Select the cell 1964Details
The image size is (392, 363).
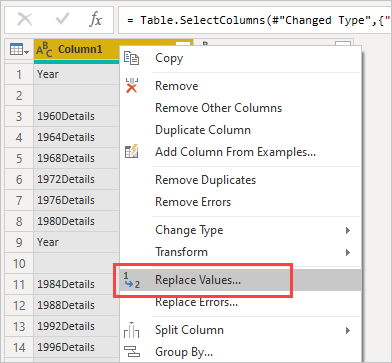click(x=76, y=137)
